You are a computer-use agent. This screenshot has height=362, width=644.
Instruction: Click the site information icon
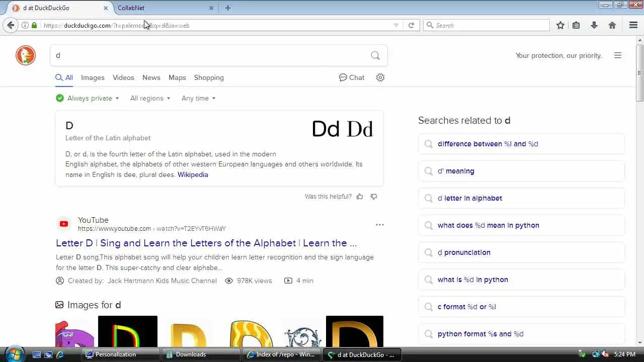pyautogui.click(x=25, y=25)
